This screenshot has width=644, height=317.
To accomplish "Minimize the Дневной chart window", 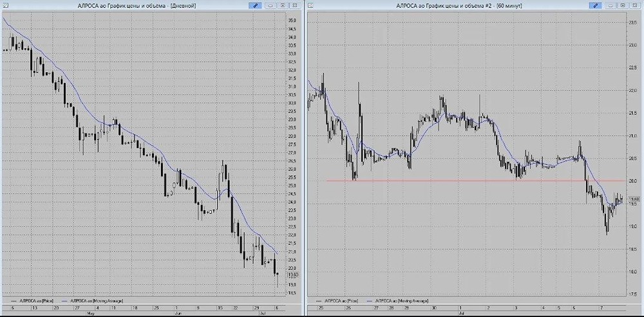I will 270,6.
